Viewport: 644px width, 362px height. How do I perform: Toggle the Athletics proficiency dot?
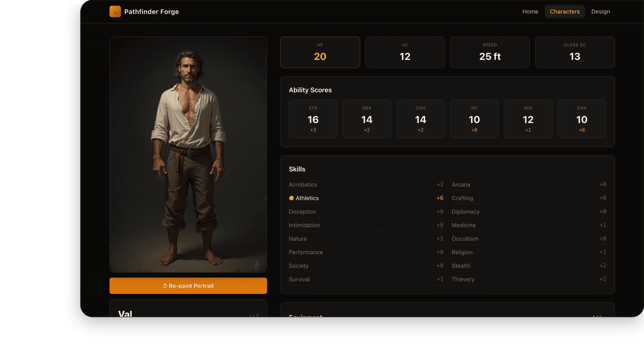pyautogui.click(x=291, y=198)
